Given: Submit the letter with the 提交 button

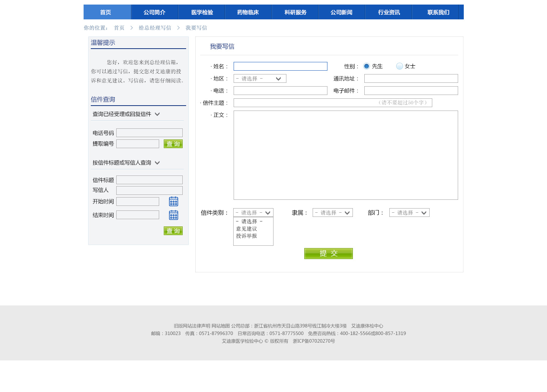Looking at the screenshot, I should 328,253.
